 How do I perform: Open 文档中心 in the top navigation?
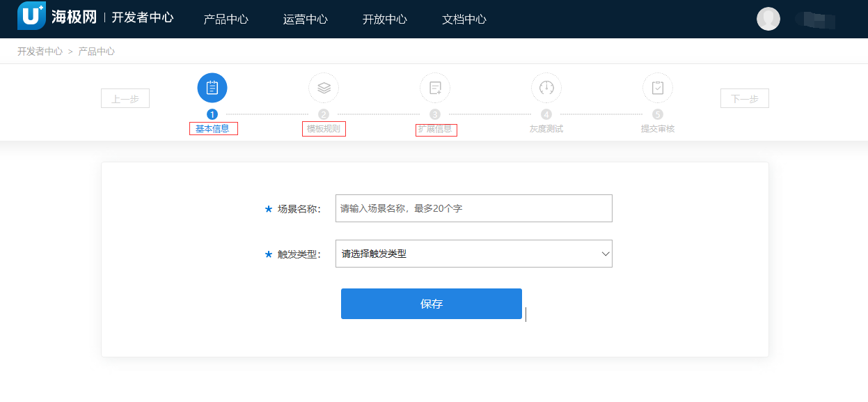[x=464, y=19]
